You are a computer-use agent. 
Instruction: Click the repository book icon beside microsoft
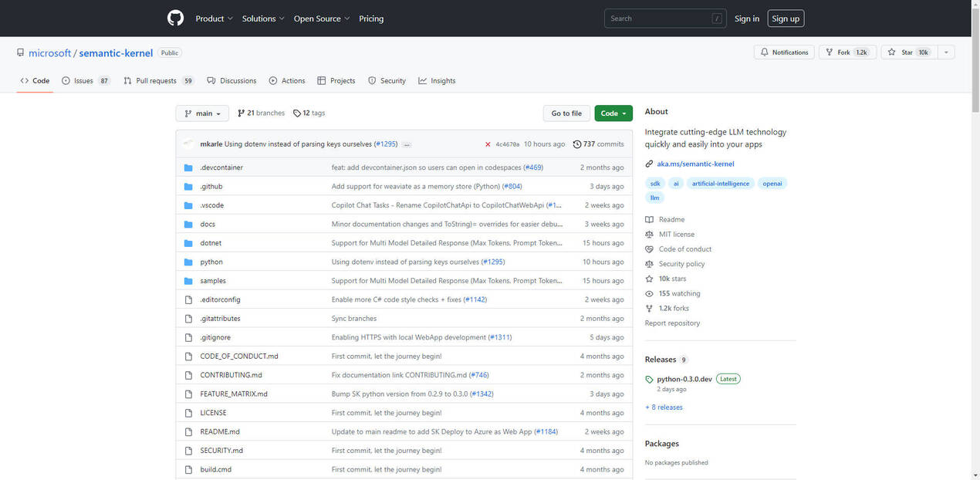point(20,52)
